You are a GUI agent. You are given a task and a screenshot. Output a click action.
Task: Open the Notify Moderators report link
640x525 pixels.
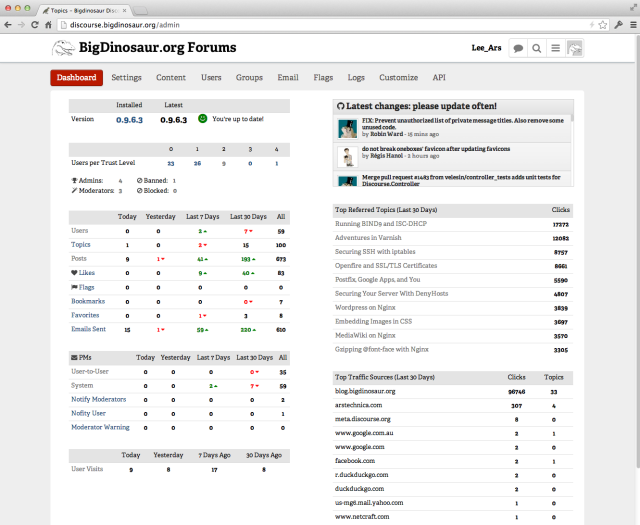click(99, 399)
